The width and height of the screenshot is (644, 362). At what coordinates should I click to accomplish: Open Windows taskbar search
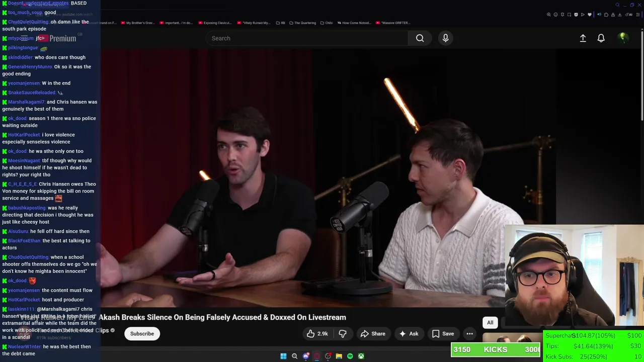pos(294,356)
